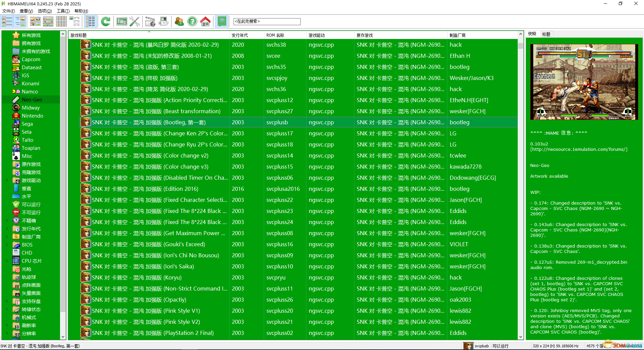Select the svcplusa2016 Edition 2016 row
The width and height of the screenshot is (644, 350).
pyautogui.click(x=299, y=189)
